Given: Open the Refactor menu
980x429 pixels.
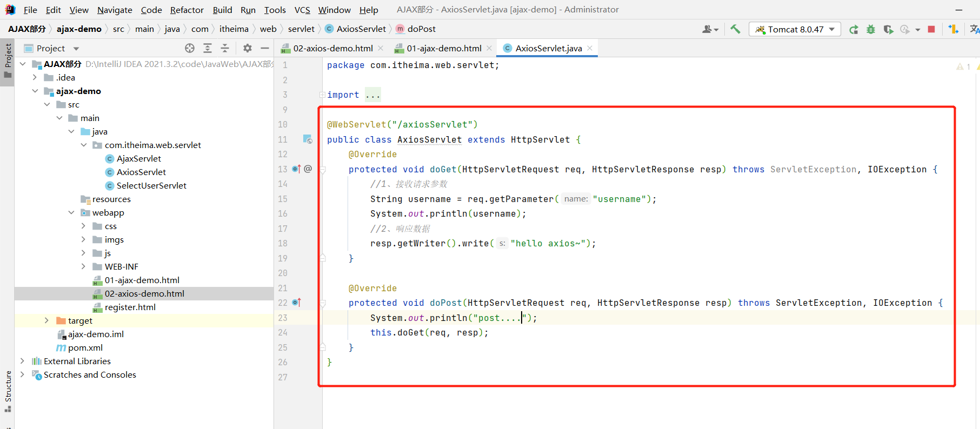Looking at the screenshot, I should [187, 10].
